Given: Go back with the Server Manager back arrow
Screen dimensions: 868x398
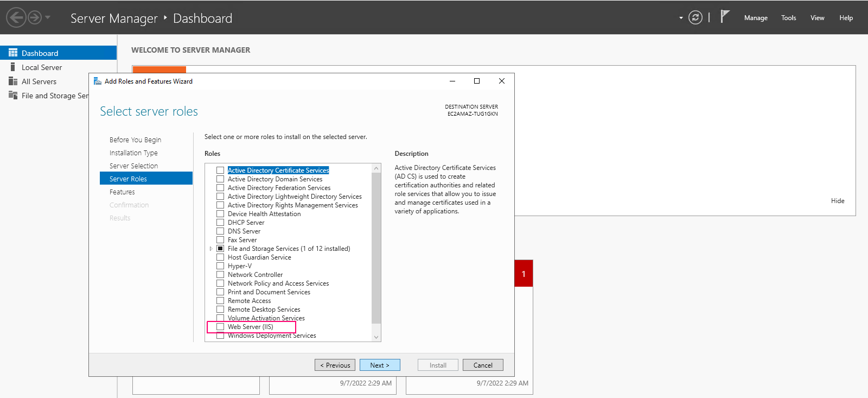Looking at the screenshot, I should click(x=16, y=17).
